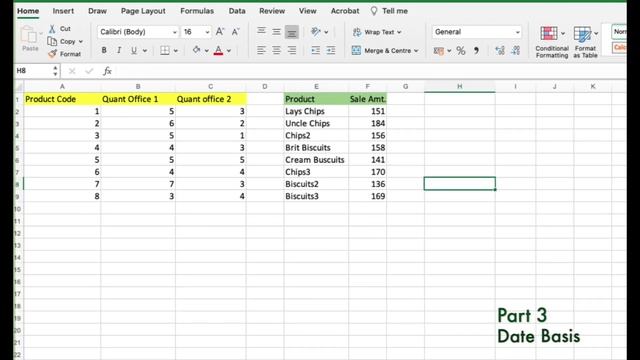Toggle Italic formatting

(x=119, y=50)
